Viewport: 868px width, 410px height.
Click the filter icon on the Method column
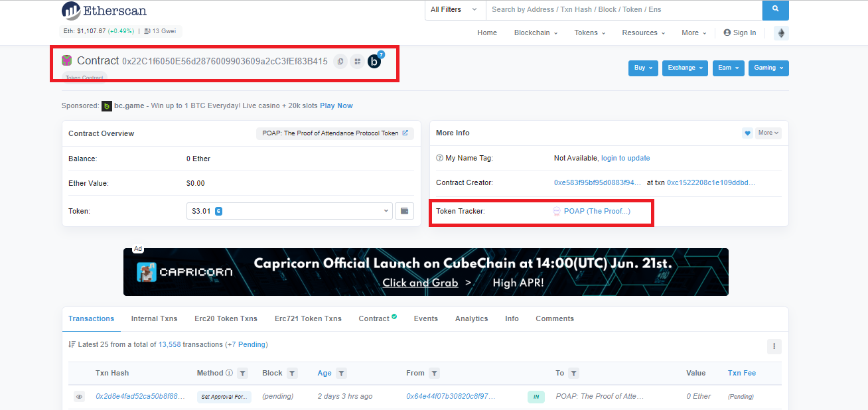pos(242,374)
